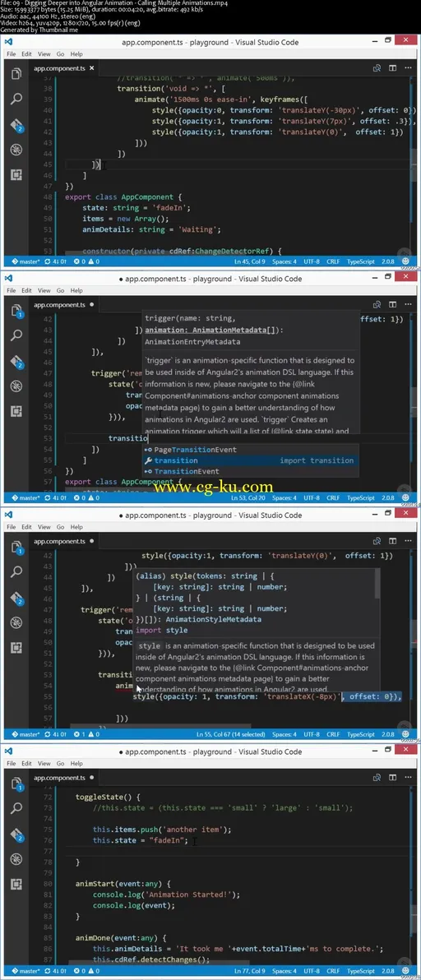Open Search view in the Ln 53 window
Image resolution: width=421 pixels, height=980 pixels.
coord(16,335)
